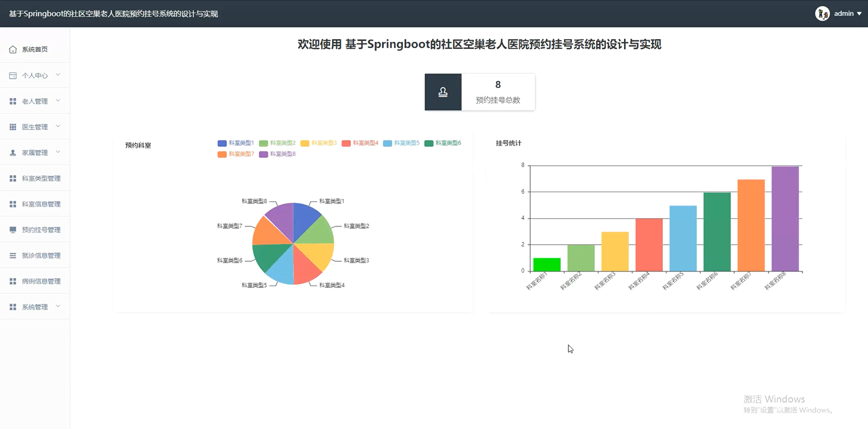Click the yellow 科室名称3 bar
Image resolution: width=868 pixels, height=429 pixels.
point(615,251)
